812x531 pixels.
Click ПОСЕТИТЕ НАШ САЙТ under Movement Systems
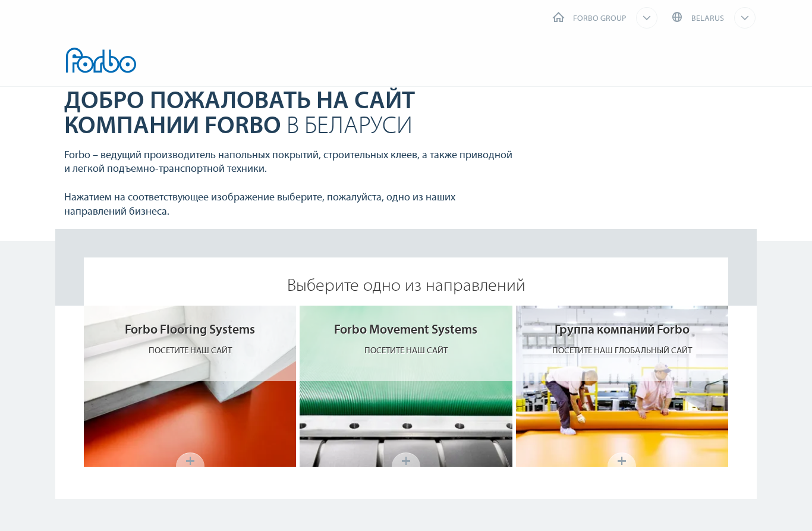point(406,351)
